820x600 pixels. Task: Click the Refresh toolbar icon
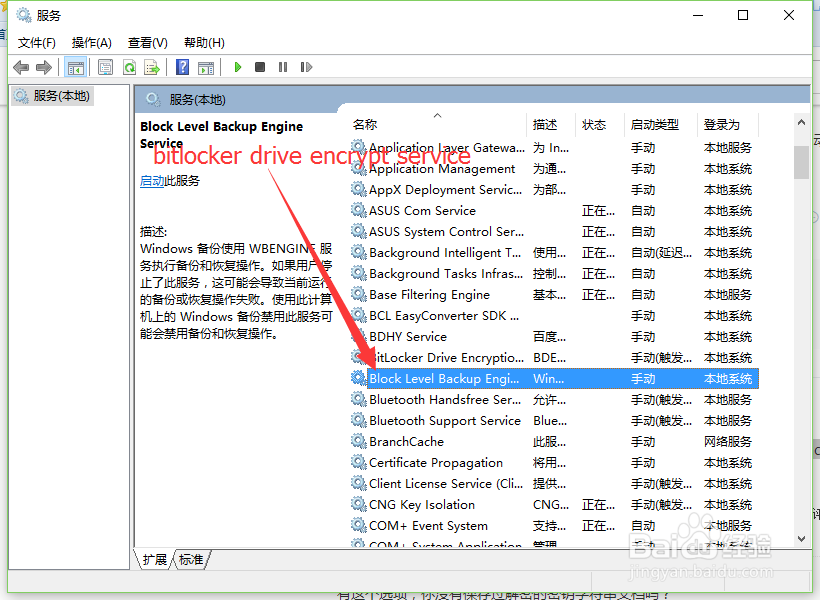[129, 67]
